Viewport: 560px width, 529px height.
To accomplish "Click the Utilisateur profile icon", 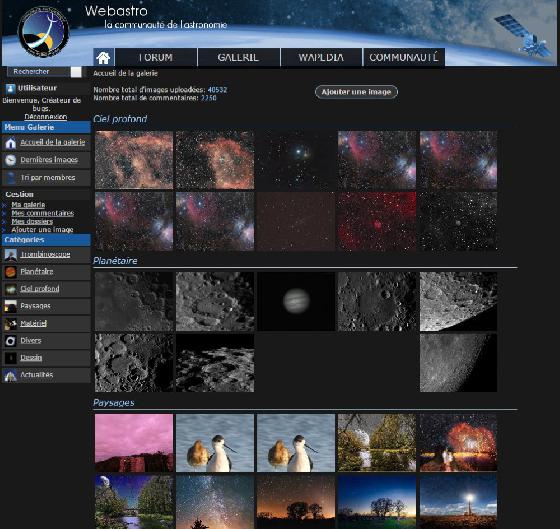I will tap(10, 88).
